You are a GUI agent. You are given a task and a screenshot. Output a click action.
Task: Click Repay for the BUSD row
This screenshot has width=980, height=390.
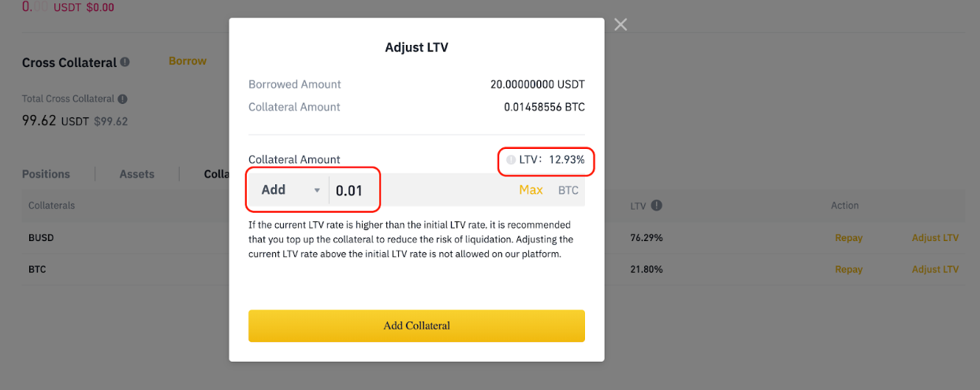coord(848,238)
